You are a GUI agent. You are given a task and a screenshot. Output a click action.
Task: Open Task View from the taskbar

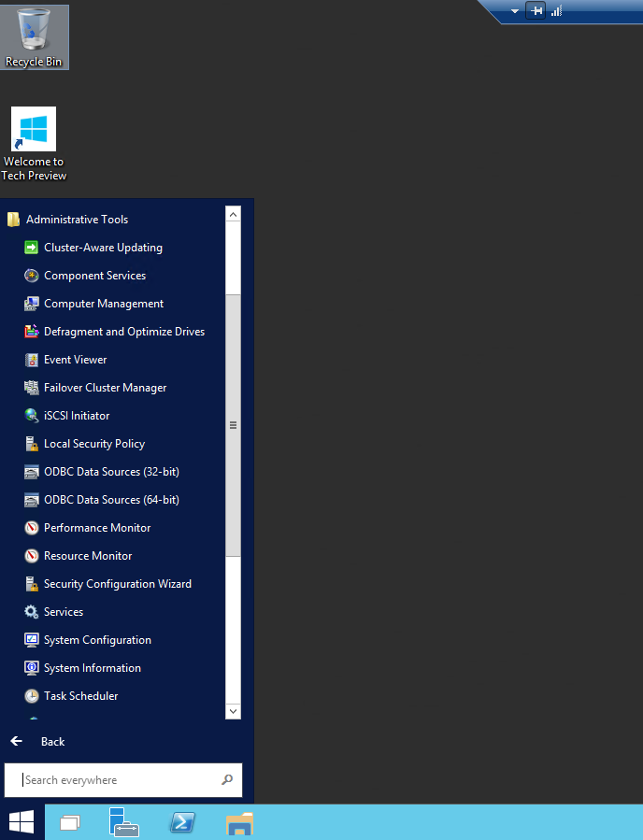tap(70, 822)
